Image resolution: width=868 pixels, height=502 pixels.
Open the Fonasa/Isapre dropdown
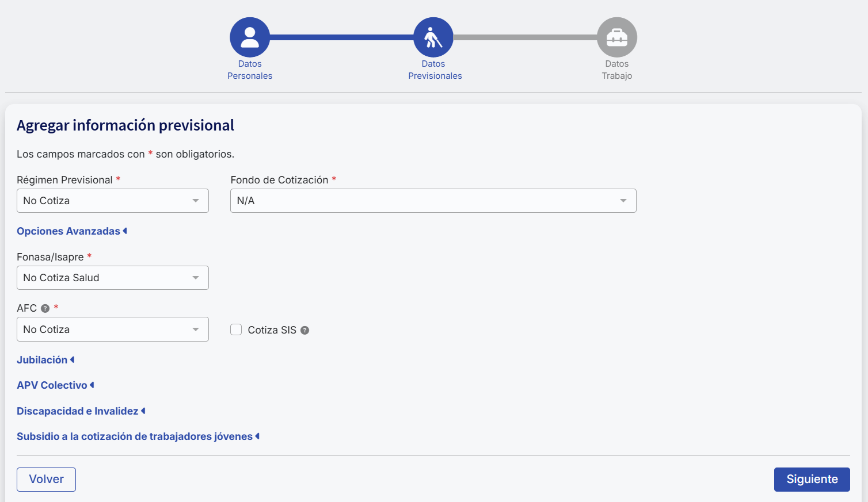pyautogui.click(x=113, y=278)
